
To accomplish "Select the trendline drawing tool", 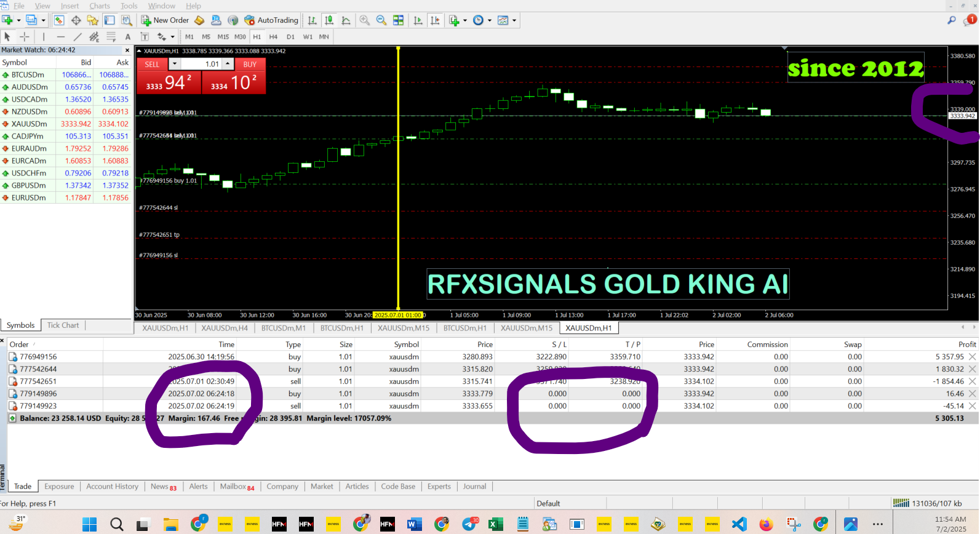I will [x=78, y=37].
